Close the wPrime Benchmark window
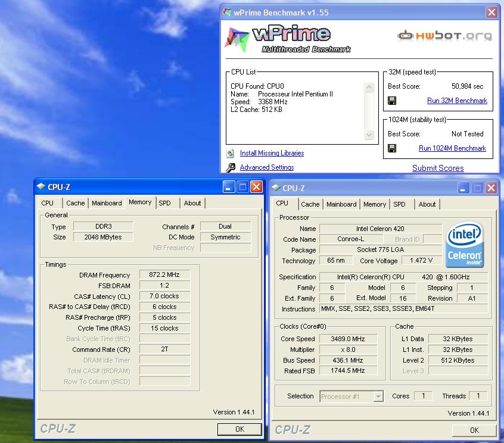 coord(491,13)
